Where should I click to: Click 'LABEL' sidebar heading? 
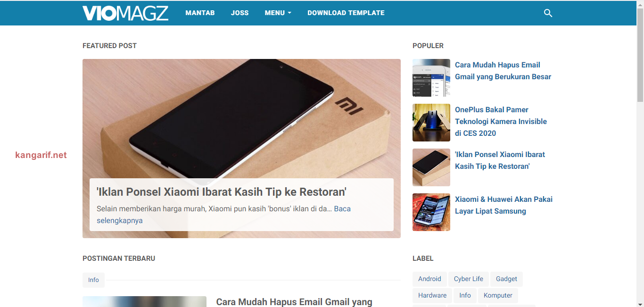click(423, 258)
